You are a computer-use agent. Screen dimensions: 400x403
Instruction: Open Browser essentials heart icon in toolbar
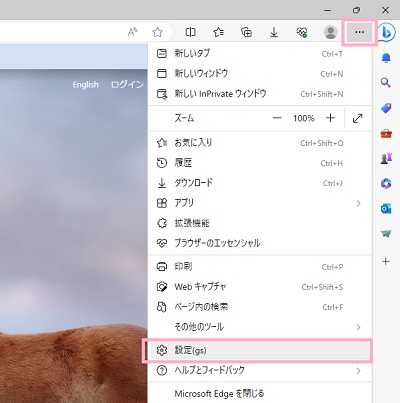[x=302, y=32]
